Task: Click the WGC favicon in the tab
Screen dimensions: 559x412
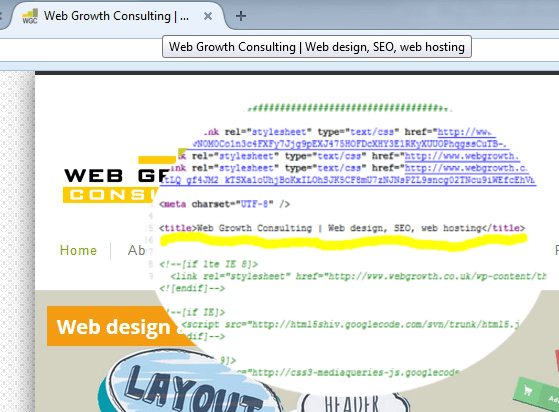Action: click(x=30, y=16)
